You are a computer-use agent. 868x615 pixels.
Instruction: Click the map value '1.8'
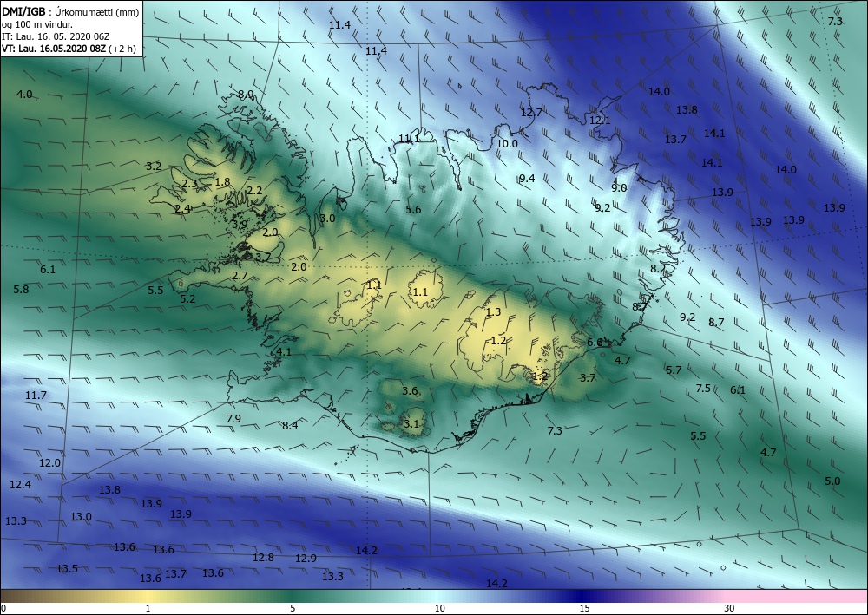point(222,181)
